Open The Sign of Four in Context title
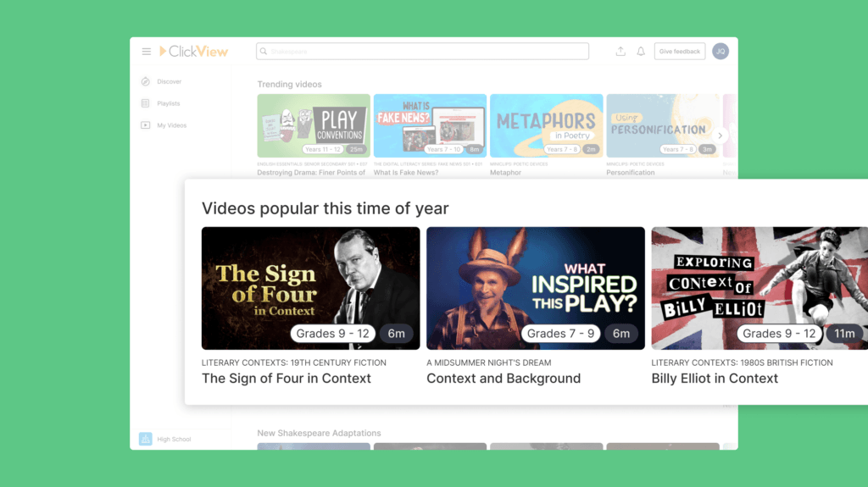The width and height of the screenshot is (868, 487). click(287, 379)
